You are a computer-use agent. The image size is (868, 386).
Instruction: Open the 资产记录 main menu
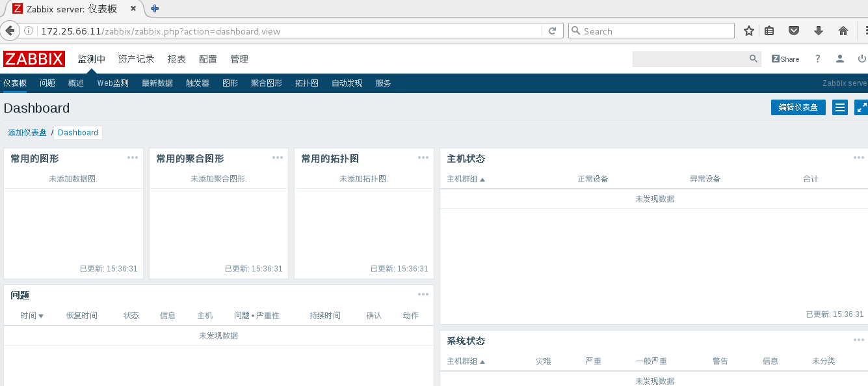(136, 59)
